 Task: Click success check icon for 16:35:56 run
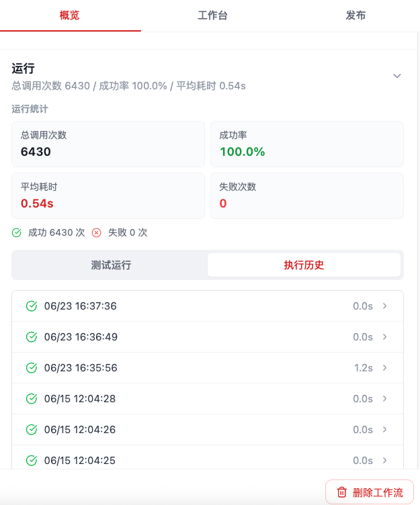tap(32, 368)
